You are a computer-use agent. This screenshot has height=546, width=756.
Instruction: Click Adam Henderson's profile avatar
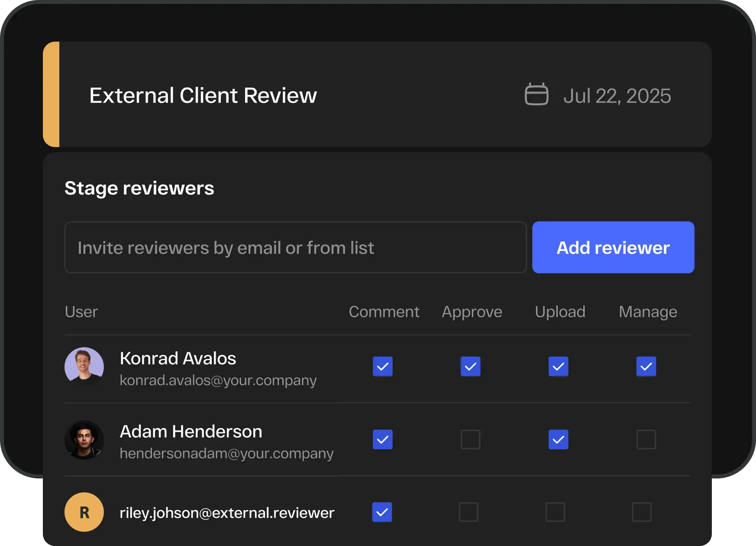click(x=84, y=439)
